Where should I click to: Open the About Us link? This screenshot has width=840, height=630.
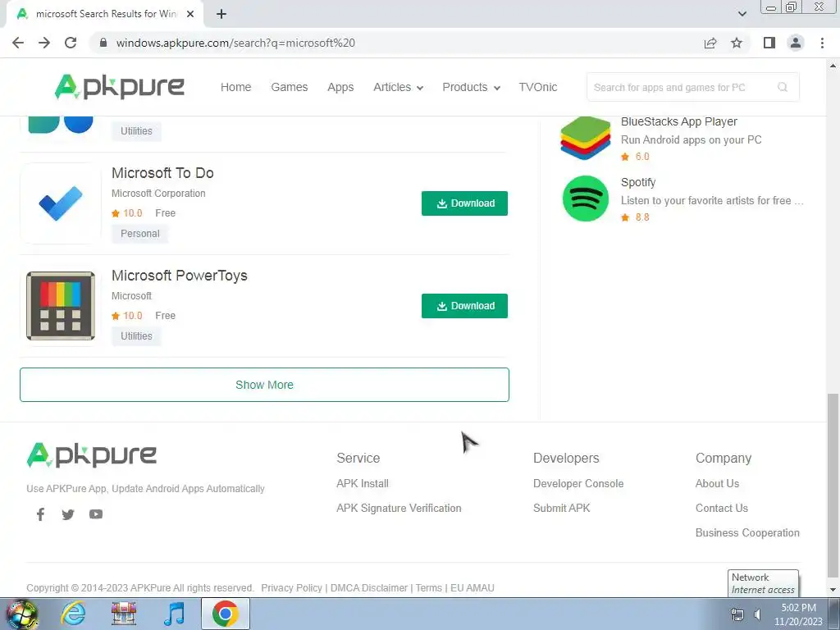tap(717, 483)
